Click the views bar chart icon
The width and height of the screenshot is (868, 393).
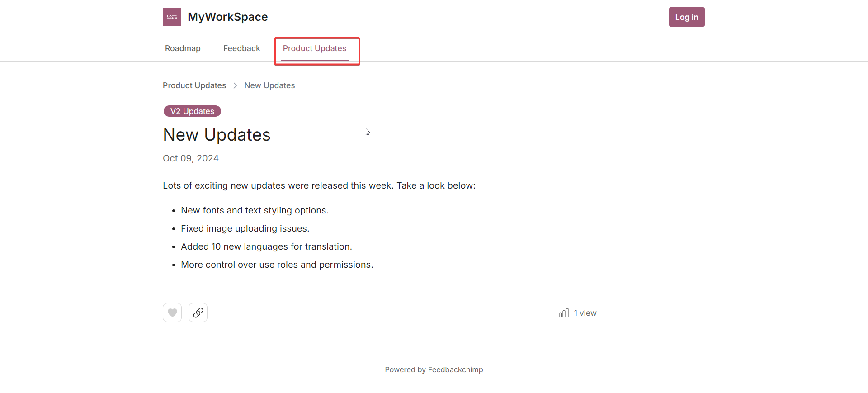coord(564,313)
